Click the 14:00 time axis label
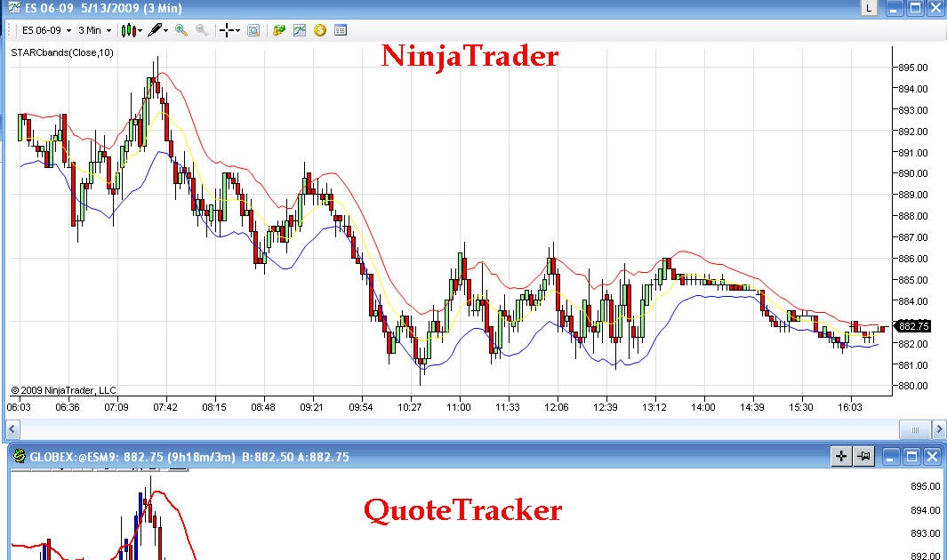 click(703, 407)
